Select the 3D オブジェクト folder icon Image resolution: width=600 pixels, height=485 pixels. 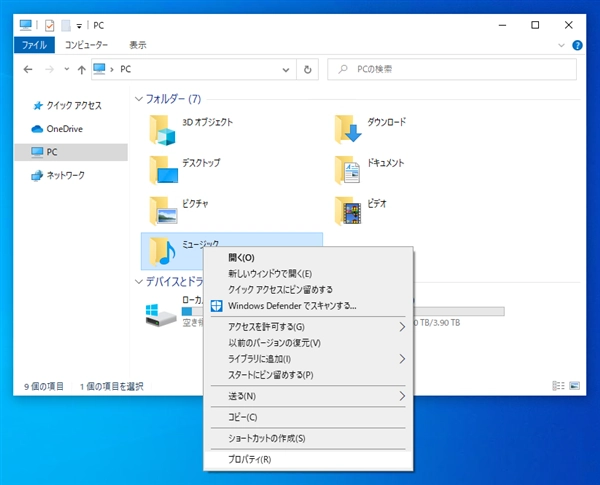pos(162,131)
